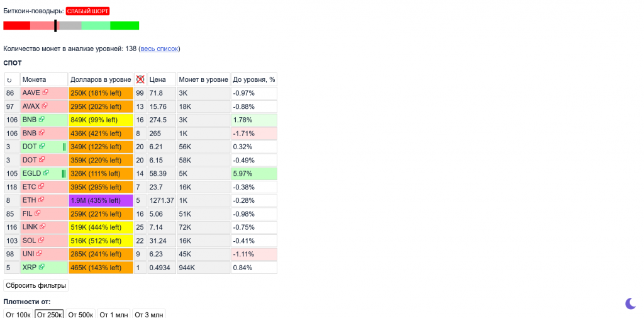The image size is (644, 318).
Task: Open the external link icon beside AVAX
Action: pyautogui.click(x=45, y=106)
